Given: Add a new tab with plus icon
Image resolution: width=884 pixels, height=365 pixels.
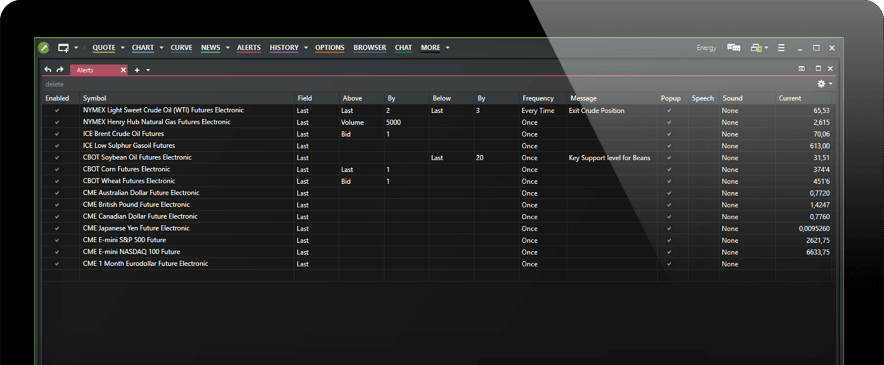Looking at the screenshot, I should click(x=137, y=70).
